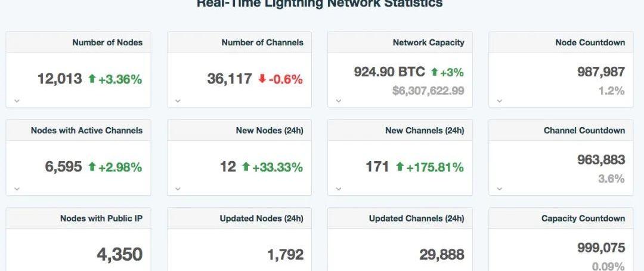Screen dimensions: 644x271
Task: Click the 4,350 Nodes with Public IP value
Action: click(119, 254)
